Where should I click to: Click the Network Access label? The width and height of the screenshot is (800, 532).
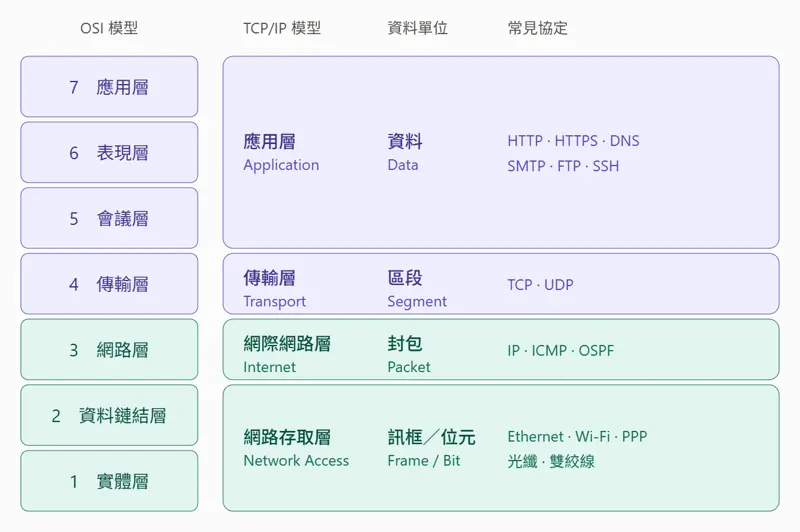click(296, 461)
